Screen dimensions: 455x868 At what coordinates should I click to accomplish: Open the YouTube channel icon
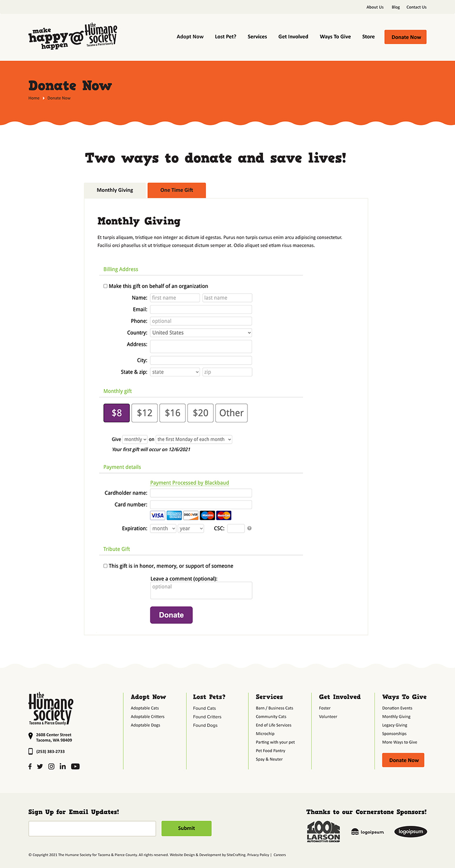click(75, 766)
